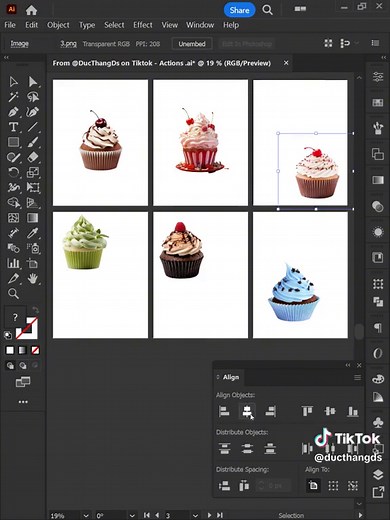Select the Eyedropper tool
Image resolution: width=390 pixels, height=520 pixels.
tap(33, 233)
